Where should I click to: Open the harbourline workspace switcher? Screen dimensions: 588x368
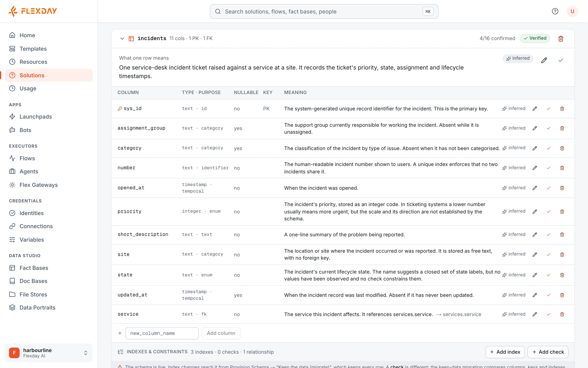tap(49, 353)
